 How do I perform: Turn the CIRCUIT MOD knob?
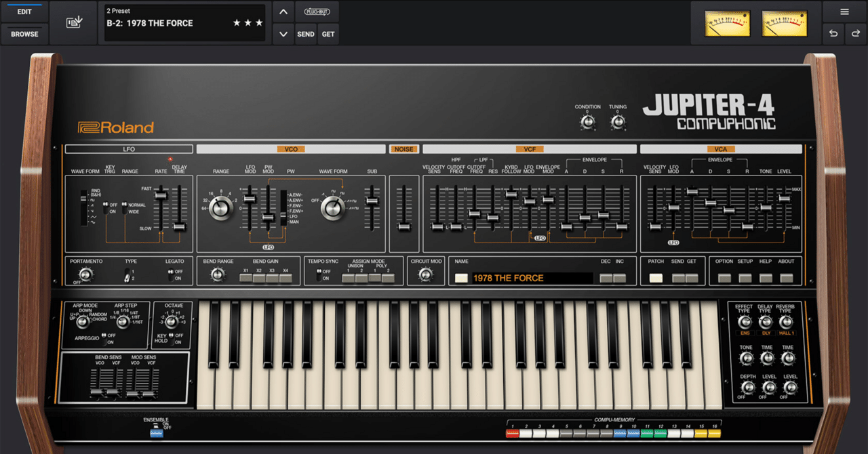coord(427,274)
